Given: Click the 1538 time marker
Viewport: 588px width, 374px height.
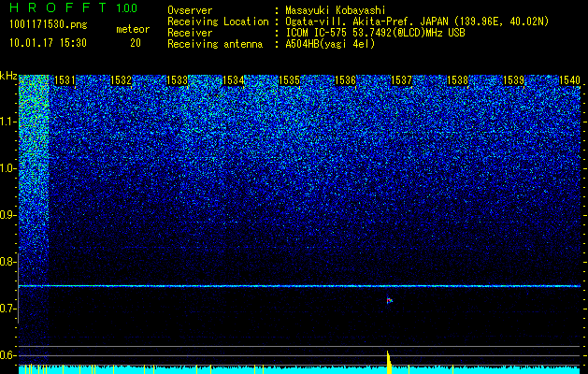Looking at the screenshot, I should click(x=457, y=80).
